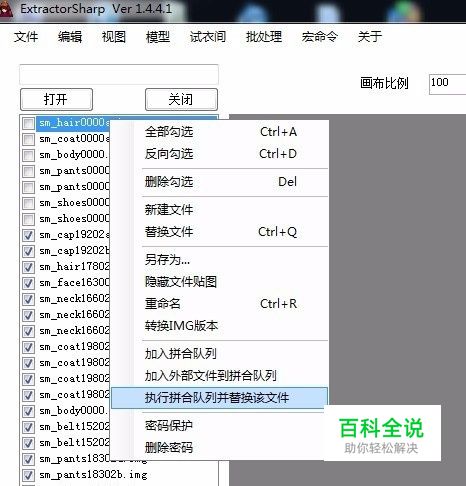Choose 替换文件 from the context menu
This screenshot has width=466, height=486.
coord(219,232)
